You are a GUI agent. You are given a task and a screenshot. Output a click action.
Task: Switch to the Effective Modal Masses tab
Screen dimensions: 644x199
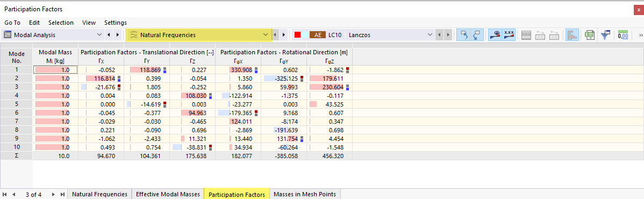tap(168, 194)
